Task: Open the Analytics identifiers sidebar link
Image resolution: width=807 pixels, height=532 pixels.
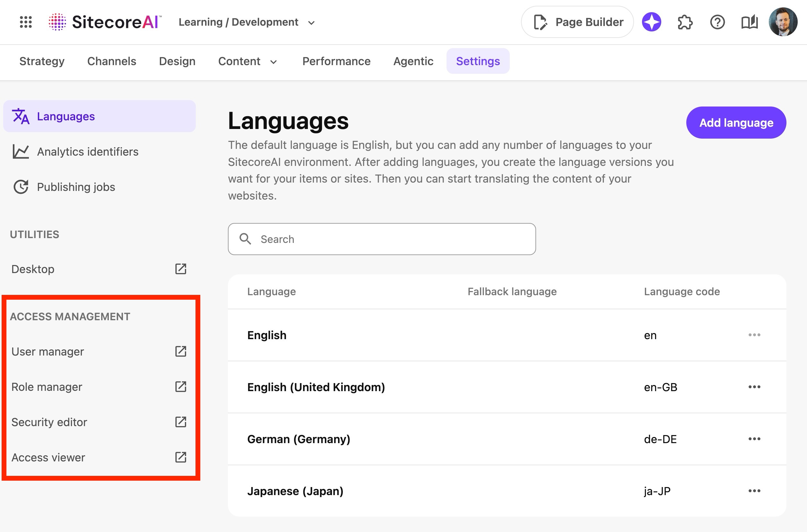Action: (100, 151)
